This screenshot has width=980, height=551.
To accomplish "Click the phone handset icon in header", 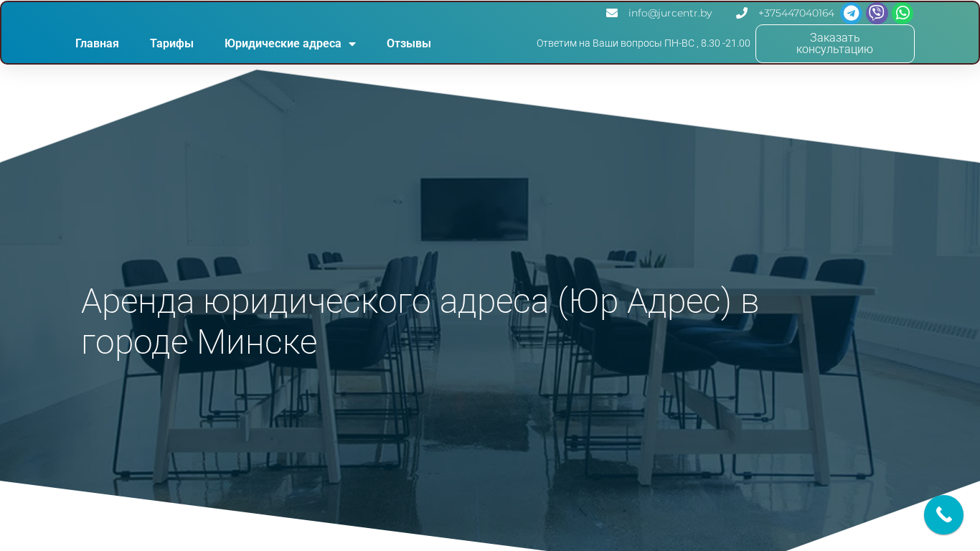I will click(x=742, y=13).
